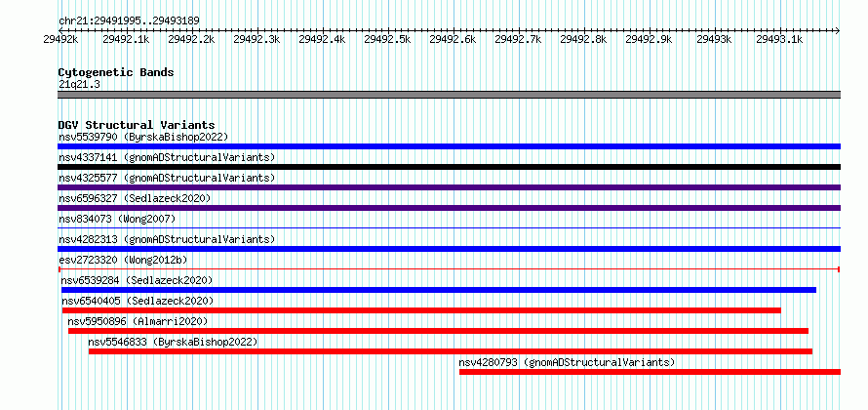Viewport: 868px width, 410px height.
Task: Click the 29492.8k ruler tick label
Action: 583,39
